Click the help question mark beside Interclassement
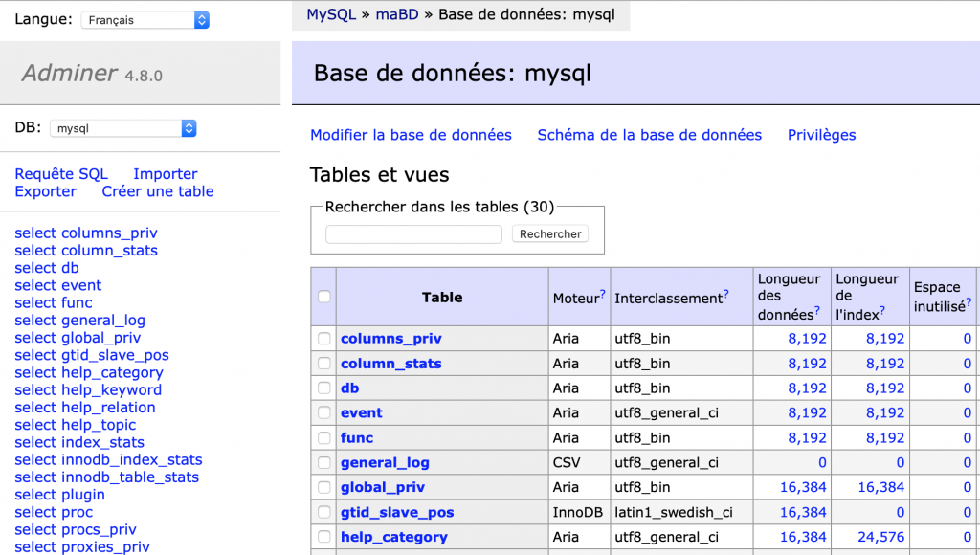 click(726, 294)
